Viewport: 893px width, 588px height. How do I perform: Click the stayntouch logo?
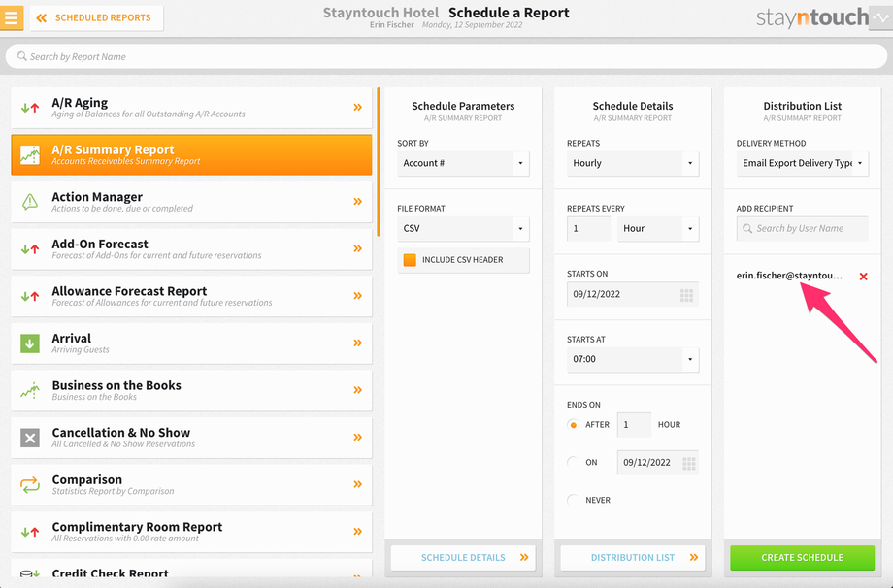(812, 17)
